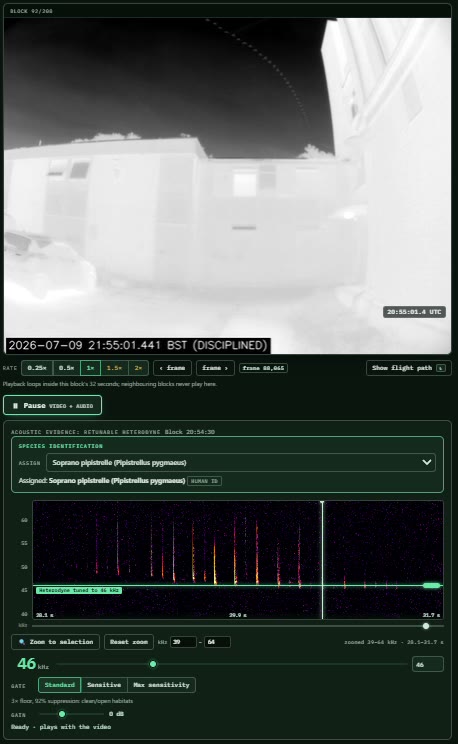Open the species Assign dropdown
The height and width of the screenshot is (744, 458).
[241, 462]
